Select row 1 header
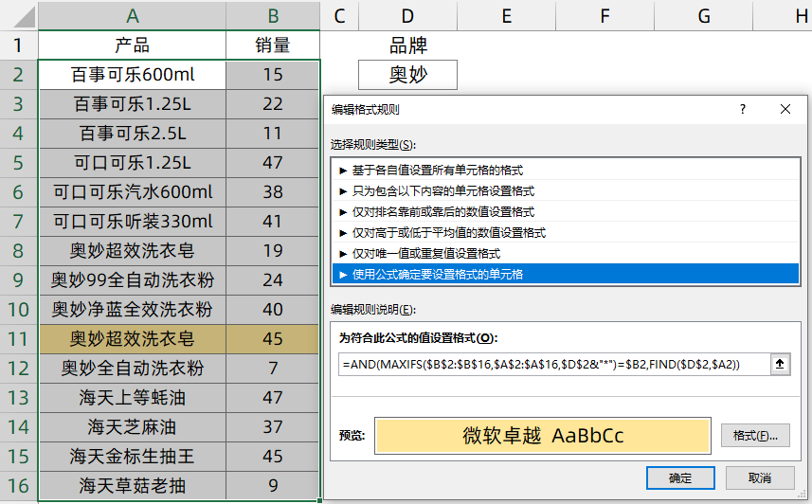812x504 pixels. coord(18,45)
